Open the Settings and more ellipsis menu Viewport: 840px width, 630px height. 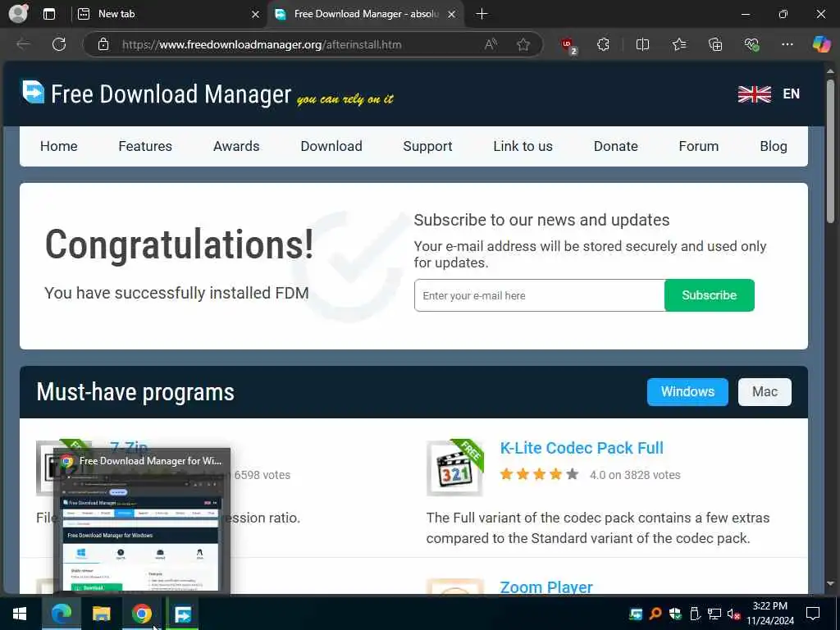[x=787, y=44]
